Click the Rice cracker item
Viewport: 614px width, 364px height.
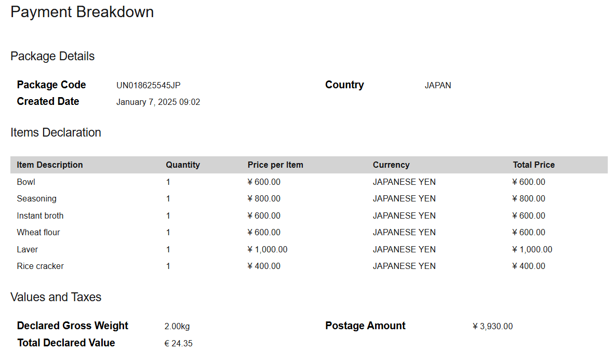pyautogui.click(x=40, y=266)
